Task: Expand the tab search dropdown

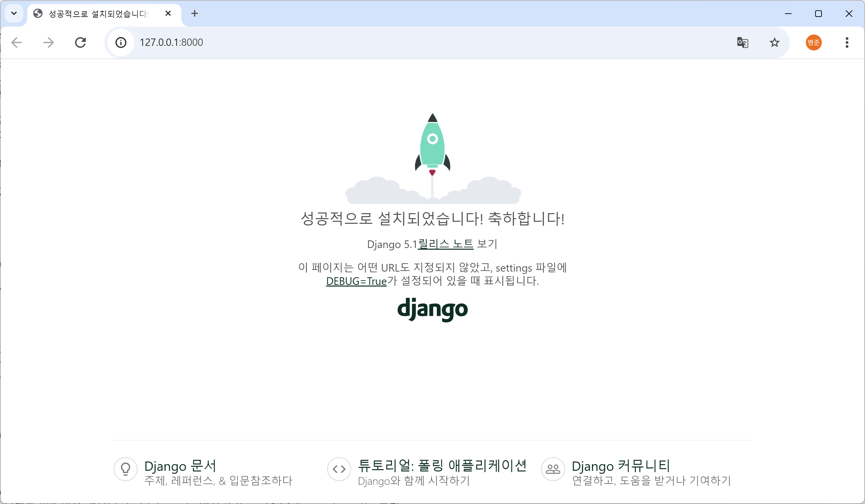Action: (14, 13)
